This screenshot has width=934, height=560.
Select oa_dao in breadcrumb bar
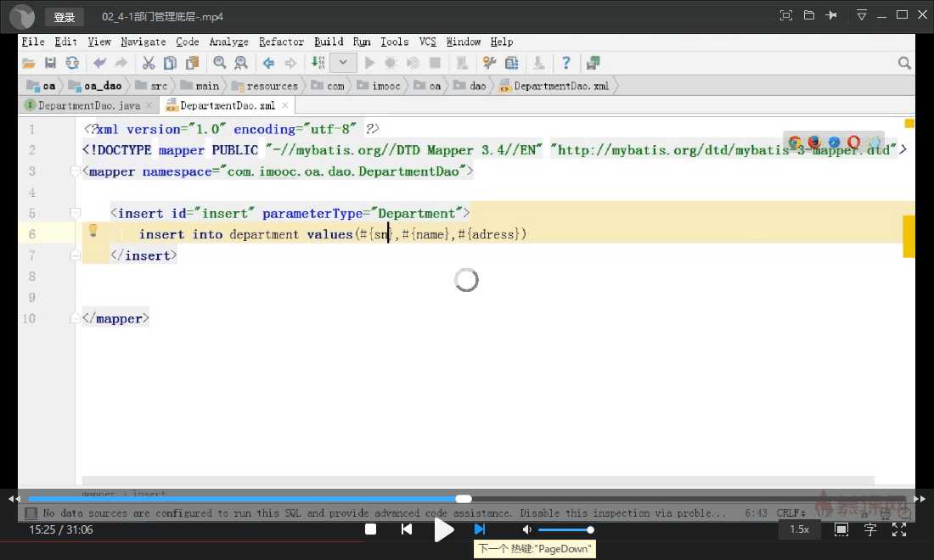pyautogui.click(x=95, y=86)
